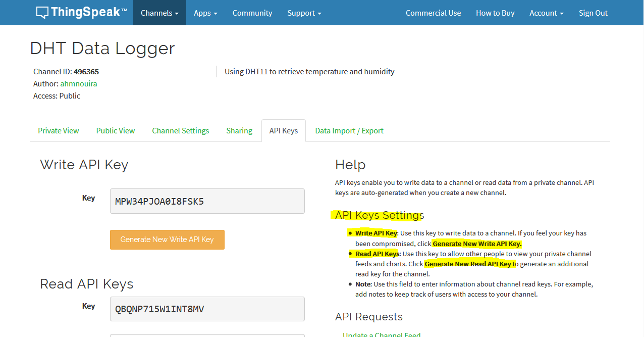Click the ThingSpeak logo
Image resolution: width=644 pixels, height=337 pixels.
[x=81, y=13]
